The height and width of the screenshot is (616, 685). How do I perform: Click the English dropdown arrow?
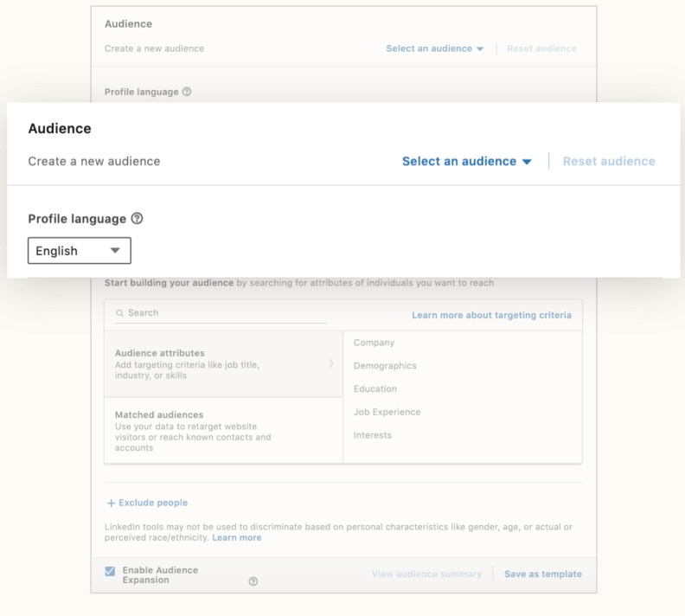[x=115, y=250]
